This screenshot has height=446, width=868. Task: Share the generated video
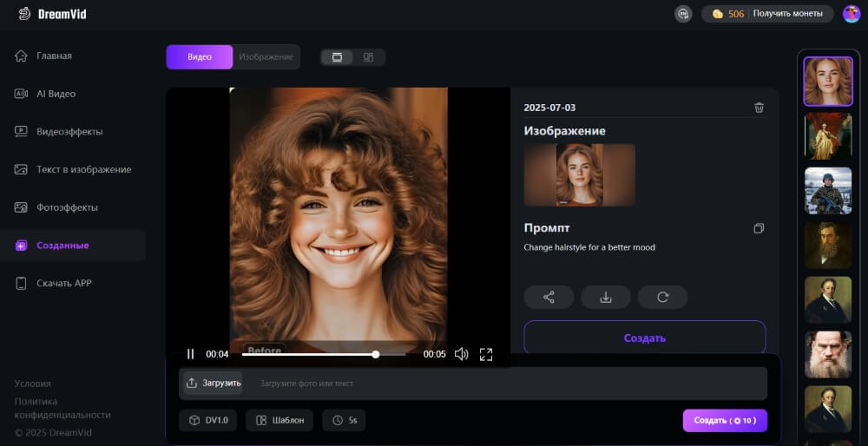549,297
